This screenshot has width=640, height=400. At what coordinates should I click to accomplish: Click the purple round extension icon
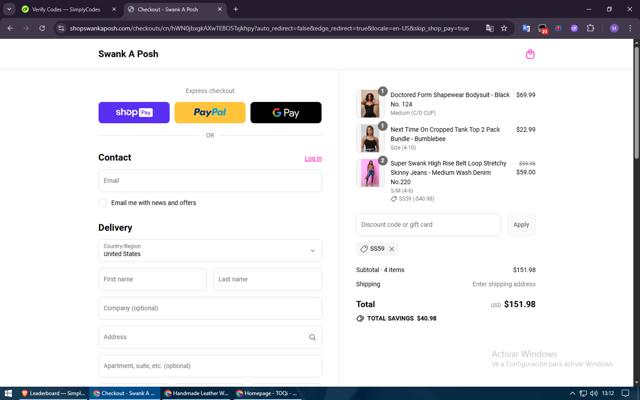click(x=574, y=28)
